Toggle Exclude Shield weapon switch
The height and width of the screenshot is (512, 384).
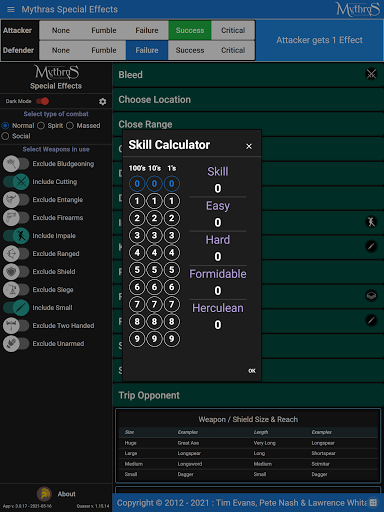[16, 272]
